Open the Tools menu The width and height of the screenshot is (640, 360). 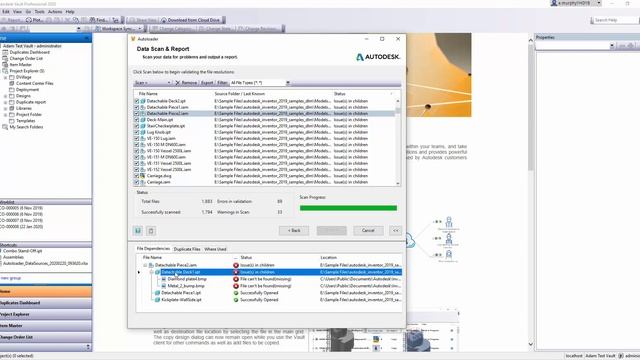[x=40, y=12]
